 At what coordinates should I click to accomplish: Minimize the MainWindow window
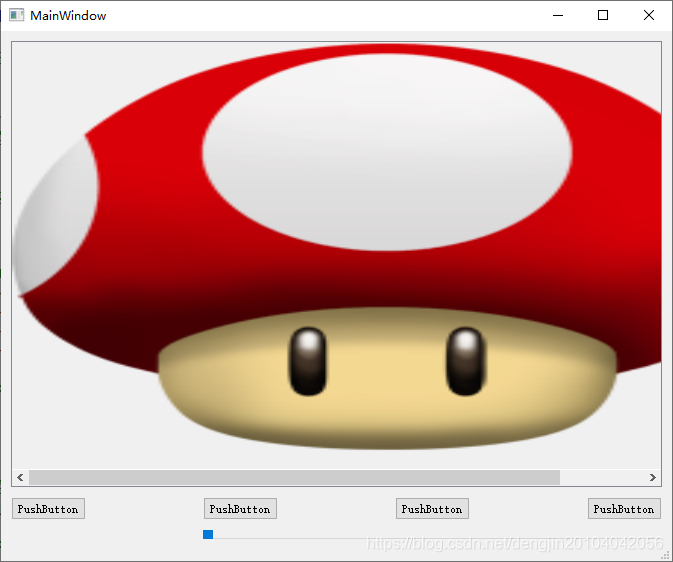[558, 15]
